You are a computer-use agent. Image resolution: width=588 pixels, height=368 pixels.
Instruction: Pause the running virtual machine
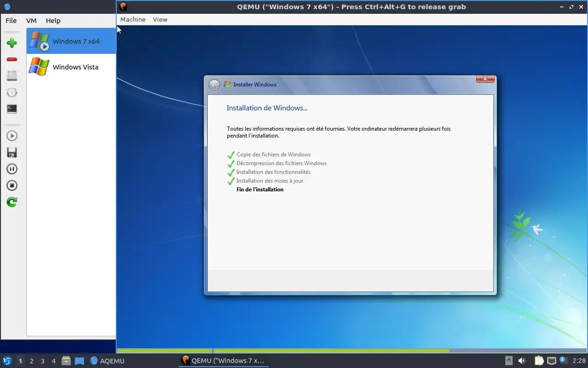click(12, 169)
